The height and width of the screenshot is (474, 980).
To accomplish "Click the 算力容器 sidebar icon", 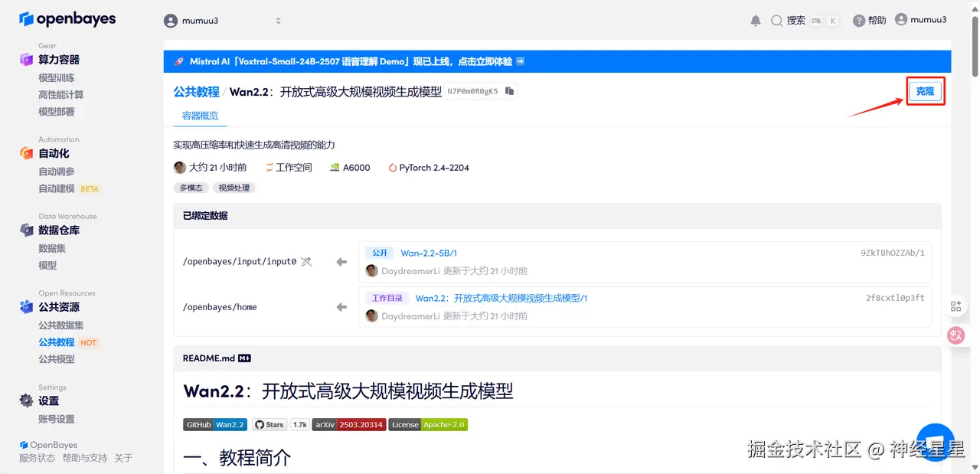I will click(x=27, y=59).
